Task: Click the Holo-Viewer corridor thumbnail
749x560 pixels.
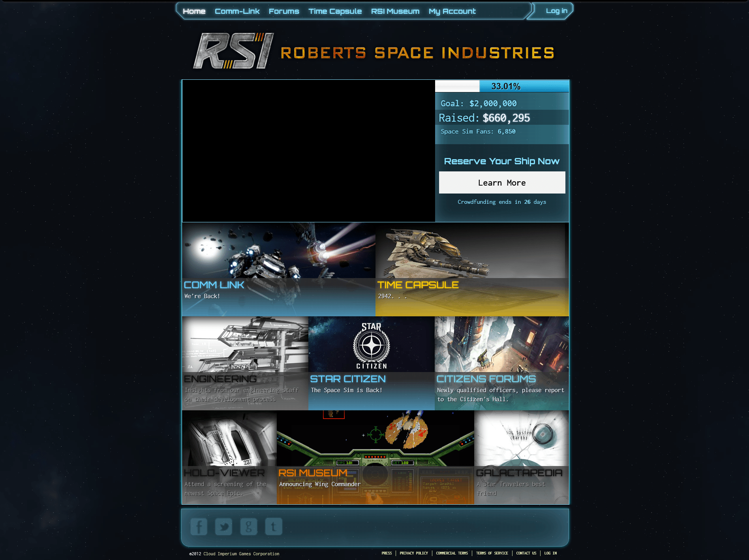Action: click(229, 438)
